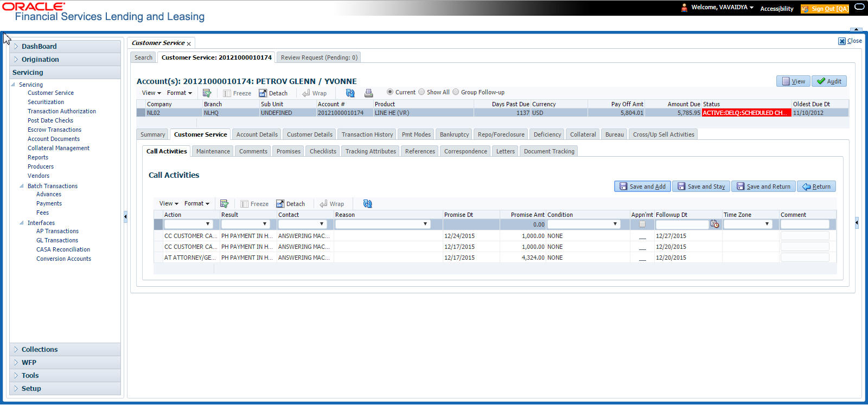The height and width of the screenshot is (405, 868).
Task: Close the Customer Service tab with x
Action: tap(189, 43)
